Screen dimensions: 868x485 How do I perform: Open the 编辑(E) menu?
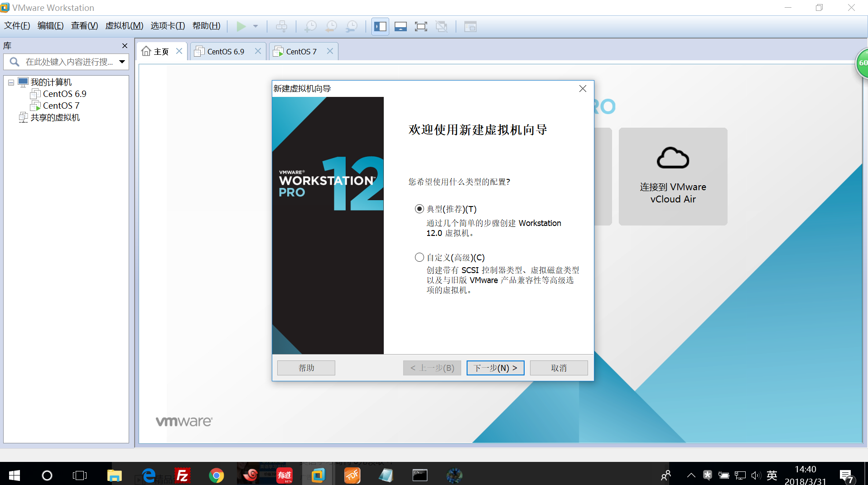click(50, 26)
